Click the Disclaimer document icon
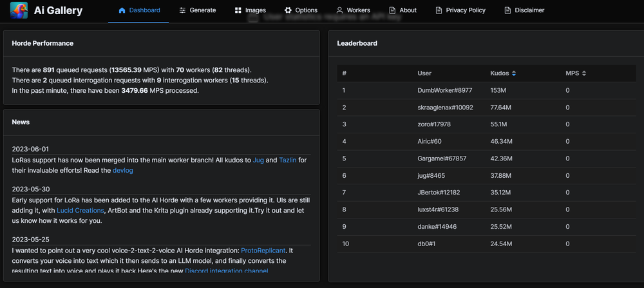644x288 pixels. 507,10
